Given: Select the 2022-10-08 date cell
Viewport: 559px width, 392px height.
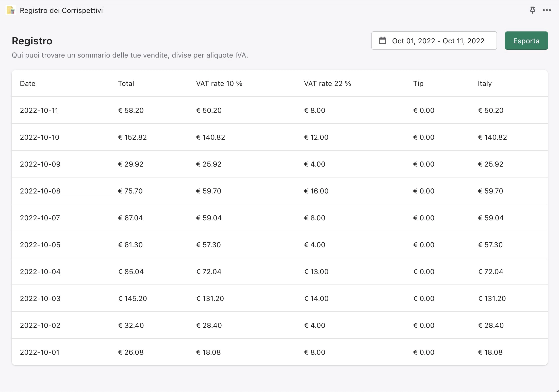Looking at the screenshot, I should click(x=40, y=191).
